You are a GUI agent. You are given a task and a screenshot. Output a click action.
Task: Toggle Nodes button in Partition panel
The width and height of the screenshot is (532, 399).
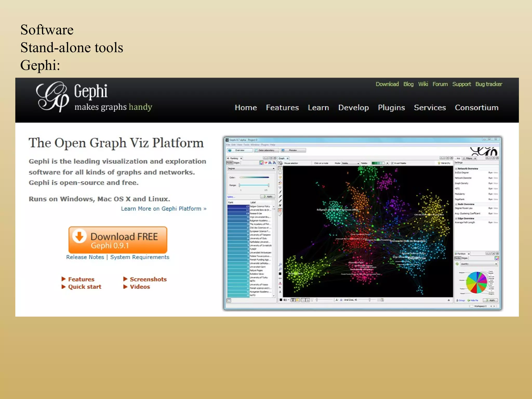point(457,258)
